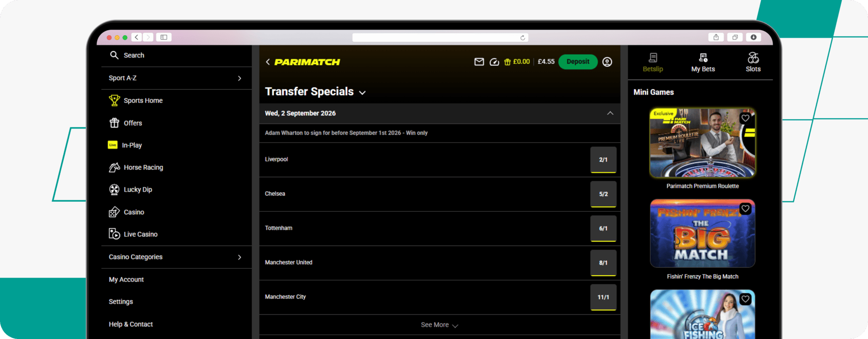Open Live Casino icon
Screen dimensions: 868x339
(x=114, y=234)
